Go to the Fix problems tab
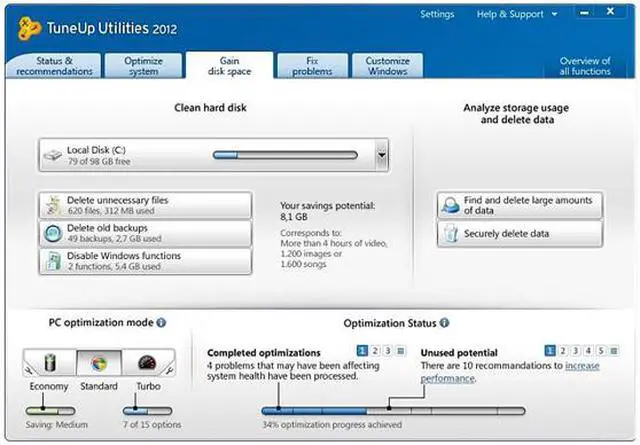 pyautogui.click(x=312, y=66)
